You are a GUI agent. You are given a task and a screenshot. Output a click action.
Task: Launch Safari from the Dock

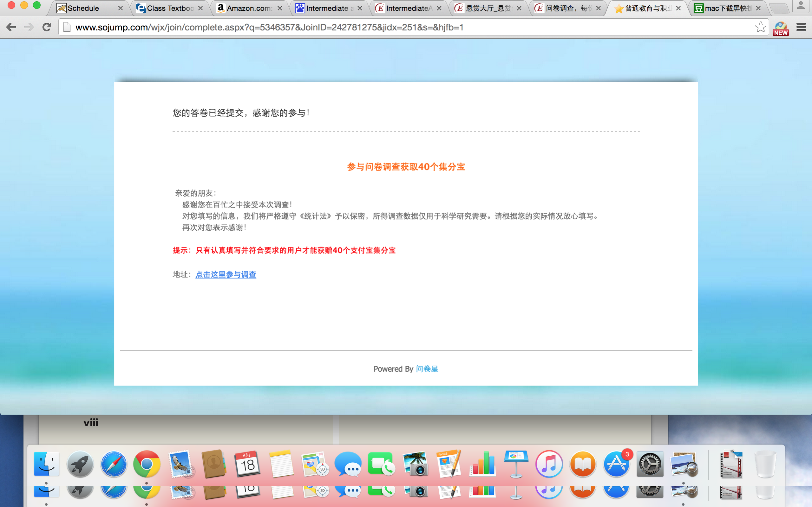114,464
